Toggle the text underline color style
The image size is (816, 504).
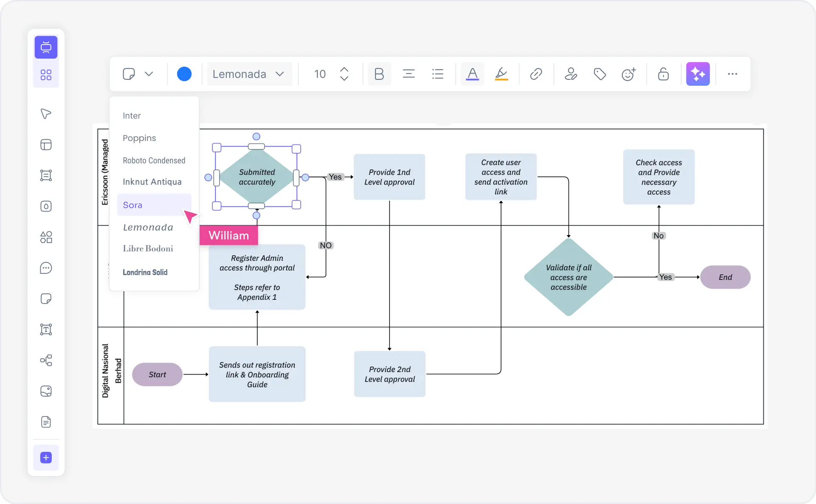472,74
